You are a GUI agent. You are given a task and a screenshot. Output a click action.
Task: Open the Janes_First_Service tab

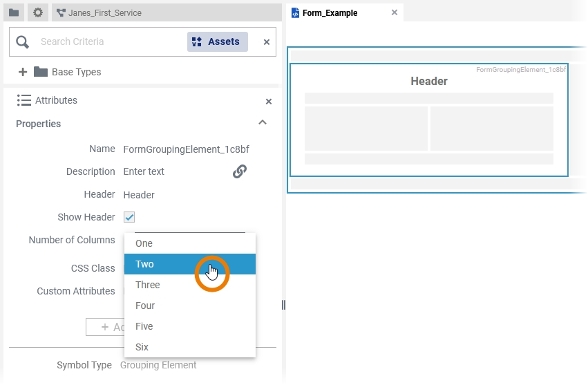pos(104,12)
